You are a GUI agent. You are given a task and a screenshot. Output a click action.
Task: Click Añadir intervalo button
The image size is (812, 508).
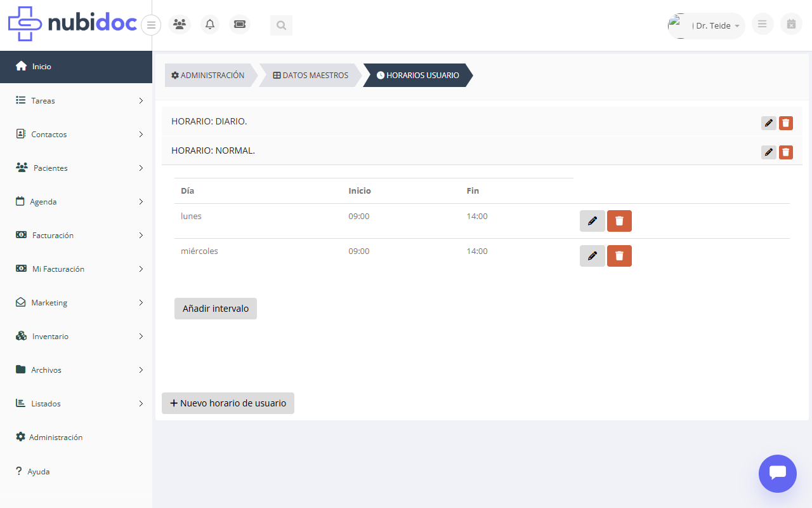216,309
